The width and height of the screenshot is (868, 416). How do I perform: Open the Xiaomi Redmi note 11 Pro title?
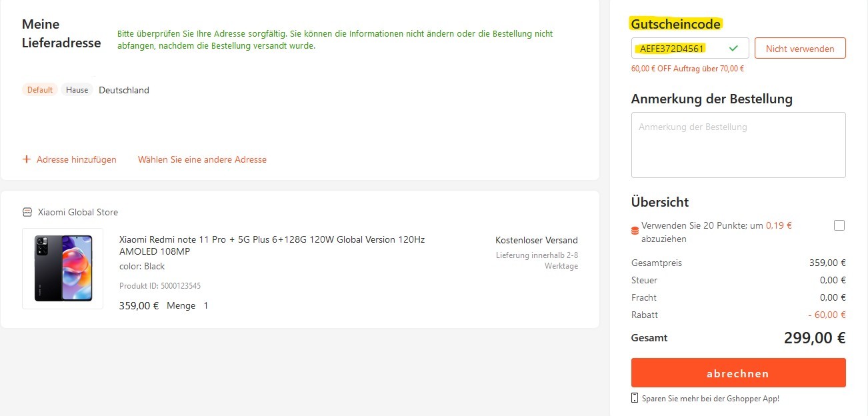click(x=272, y=245)
